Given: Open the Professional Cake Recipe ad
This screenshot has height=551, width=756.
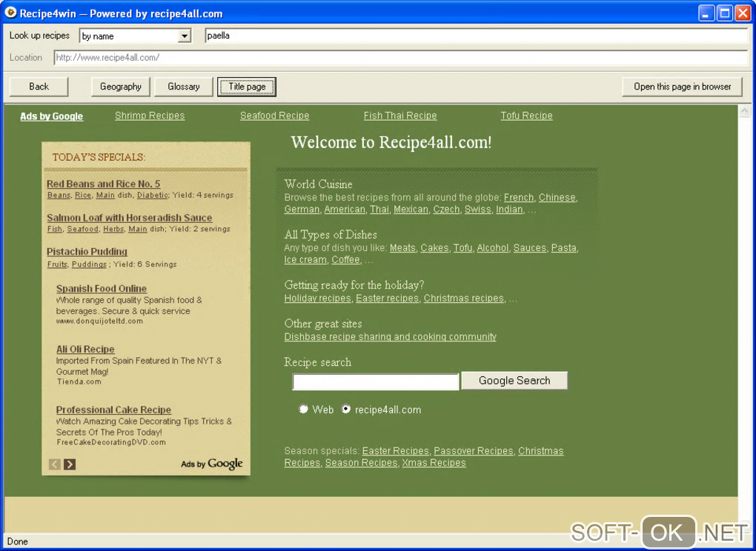Looking at the screenshot, I should click(x=114, y=410).
